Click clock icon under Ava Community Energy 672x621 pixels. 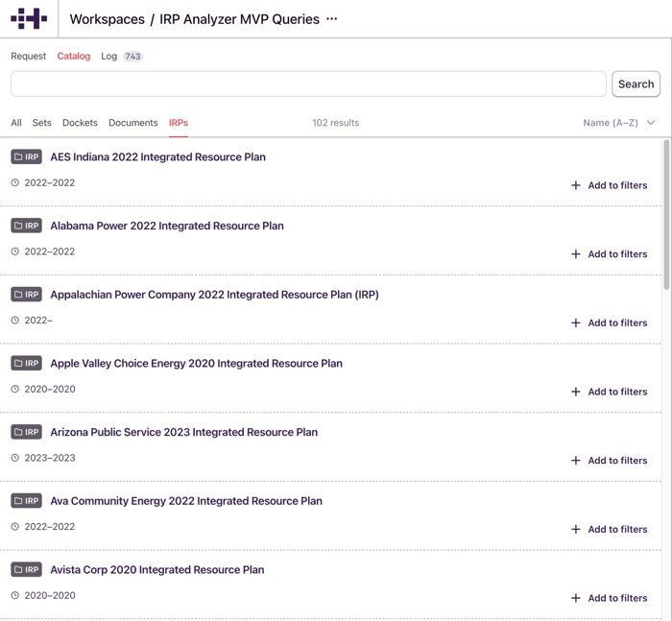click(x=15, y=527)
